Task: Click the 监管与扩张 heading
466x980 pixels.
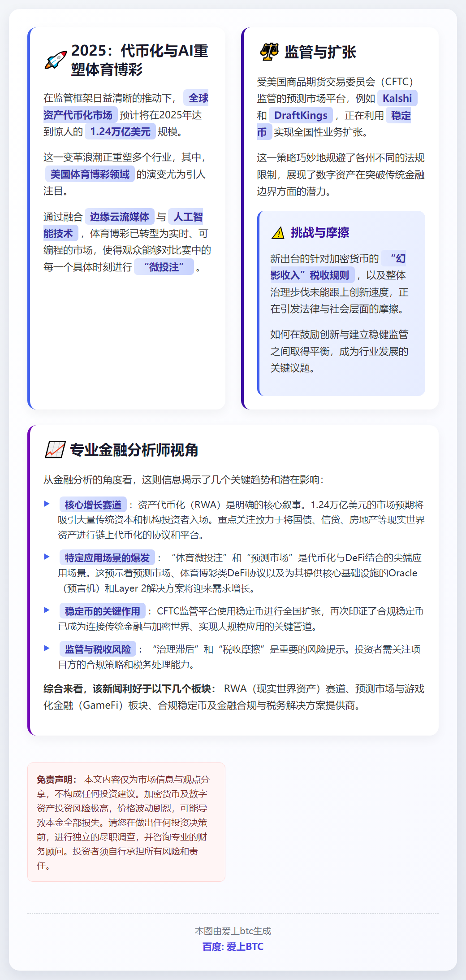Action: point(320,52)
